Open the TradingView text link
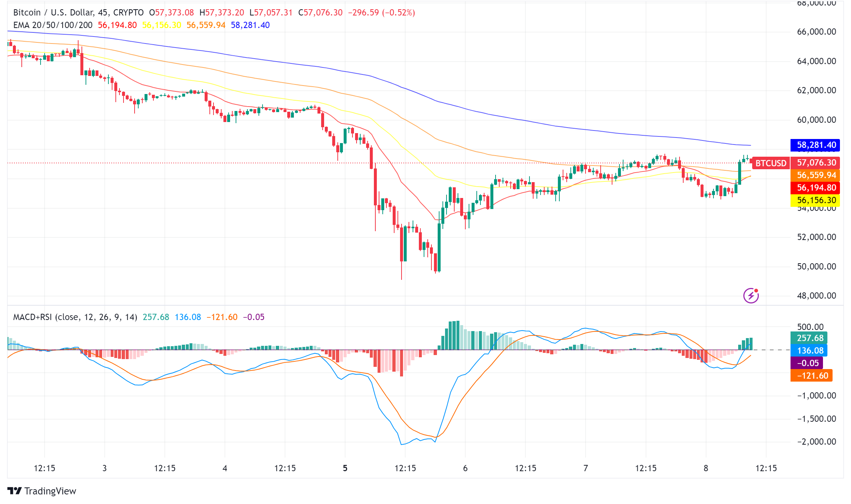 pos(50,491)
